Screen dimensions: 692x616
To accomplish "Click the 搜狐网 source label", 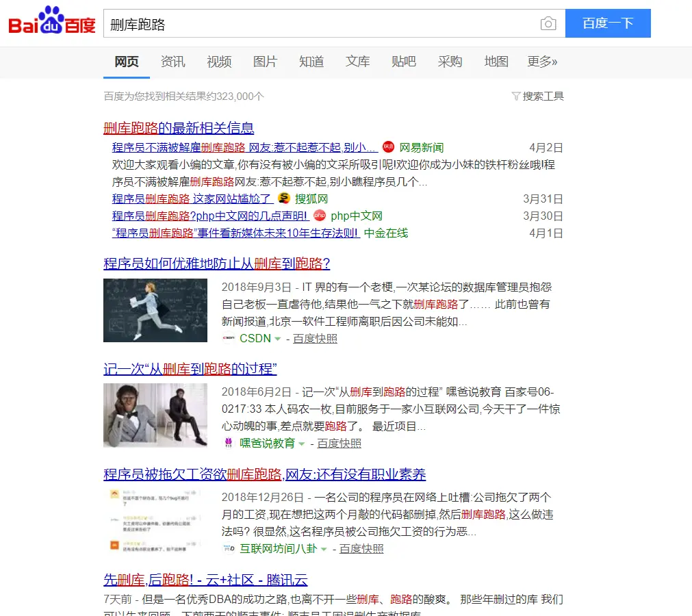I will click(311, 199).
